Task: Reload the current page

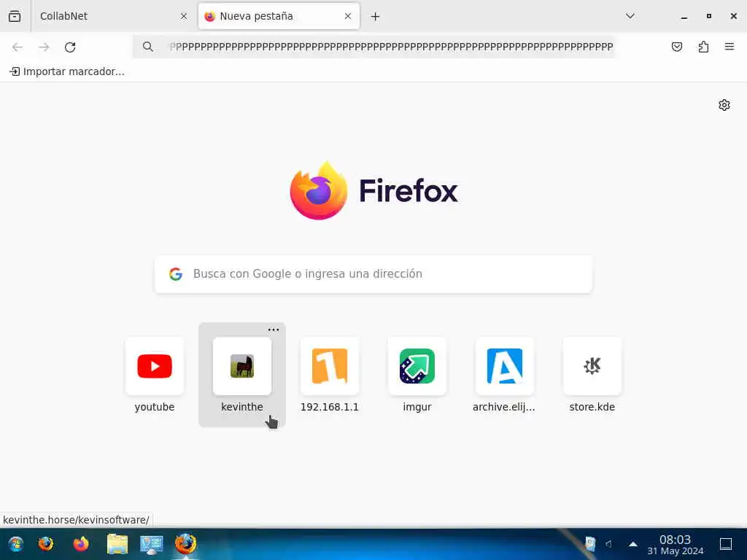Action: click(x=70, y=47)
